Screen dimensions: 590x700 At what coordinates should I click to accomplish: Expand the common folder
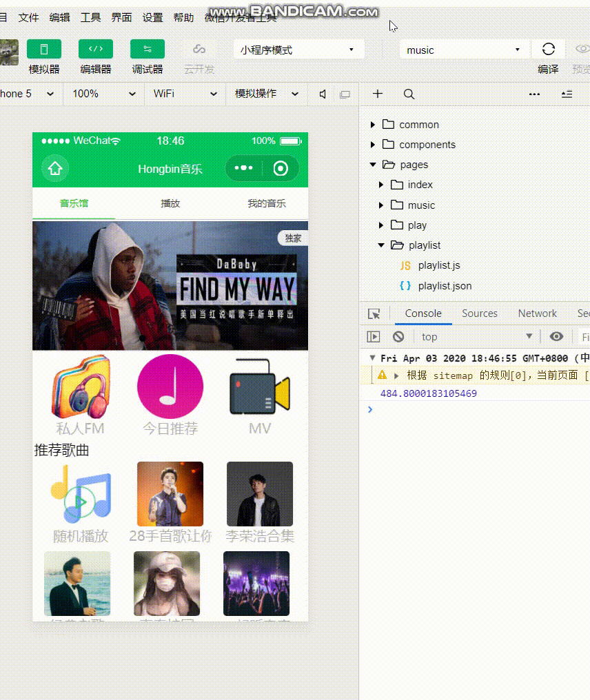[x=372, y=125]
